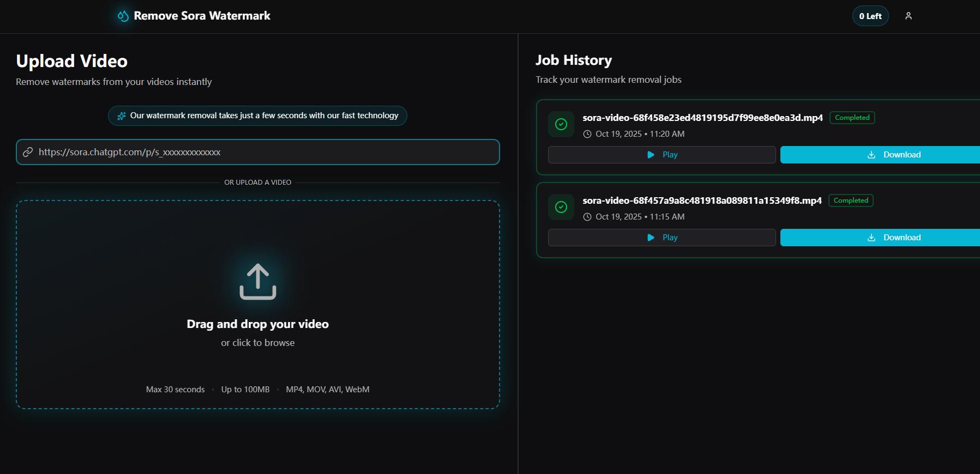Select filename sora-video-68f458e23ed4819195d7f99ee8e0ea3d.mp4

pyautogui.click(x=702, y=118)
